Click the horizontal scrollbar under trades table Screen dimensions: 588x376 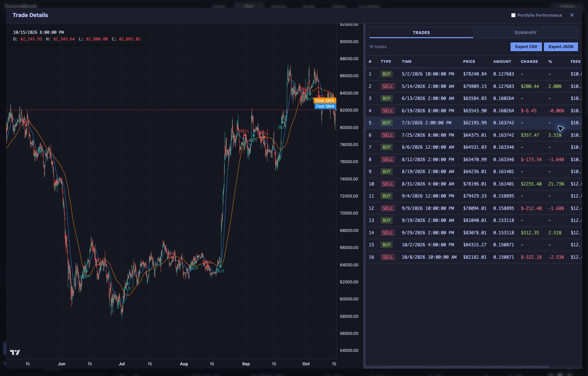[457, 367]
